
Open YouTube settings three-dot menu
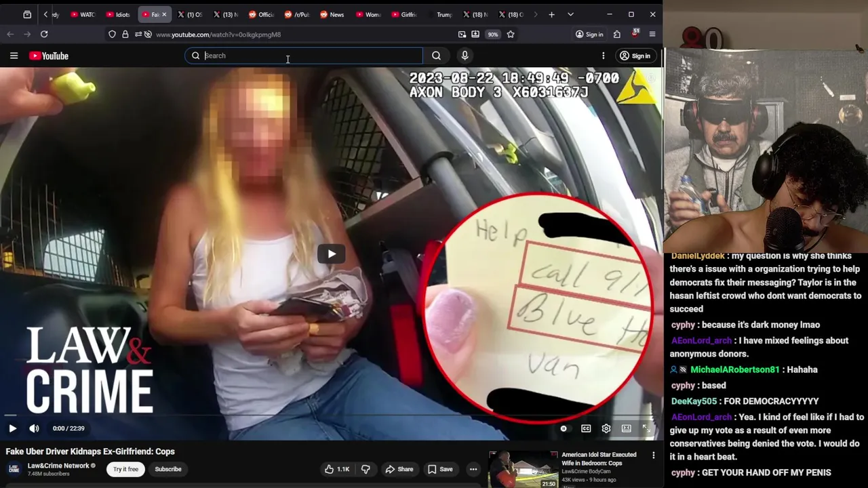coord(603,56)
